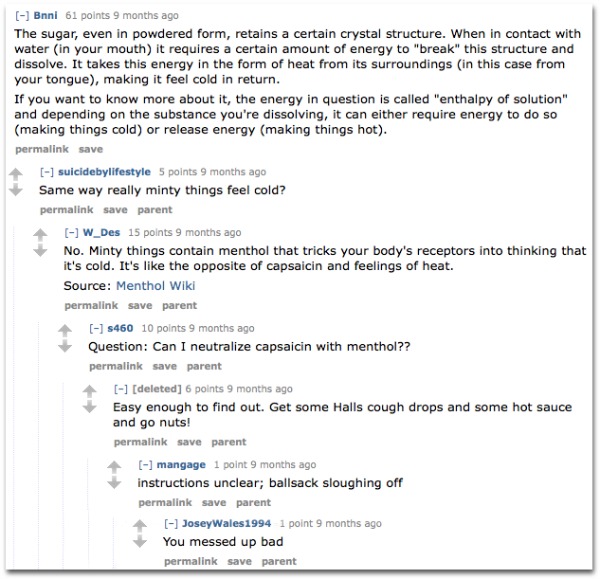Open the Menthol Wiki link

click(156, 286)
